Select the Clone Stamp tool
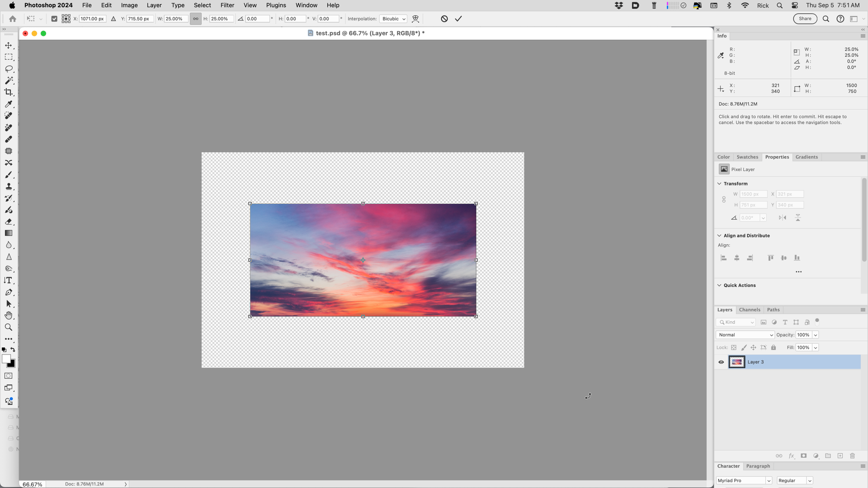Viewport: 868px width, 488px height. click(8, 186)
